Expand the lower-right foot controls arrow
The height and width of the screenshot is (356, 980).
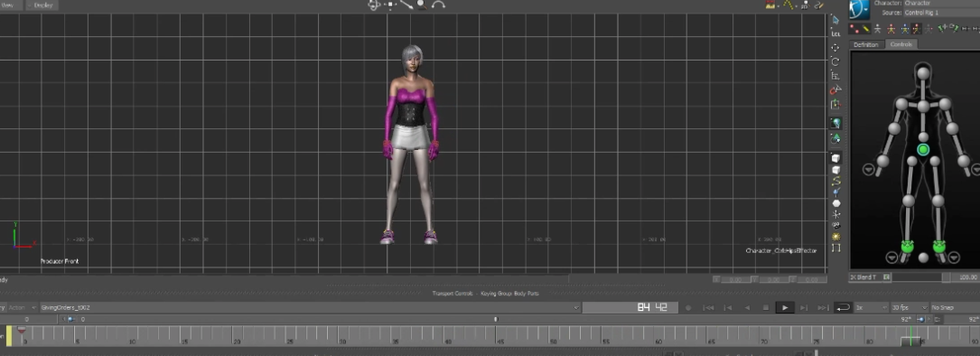click(954, 258)
